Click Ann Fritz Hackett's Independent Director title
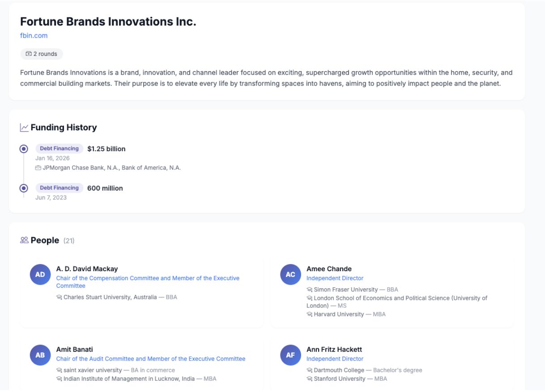The image size is (545, 392). pyautogui.click(x=335, y=359)
